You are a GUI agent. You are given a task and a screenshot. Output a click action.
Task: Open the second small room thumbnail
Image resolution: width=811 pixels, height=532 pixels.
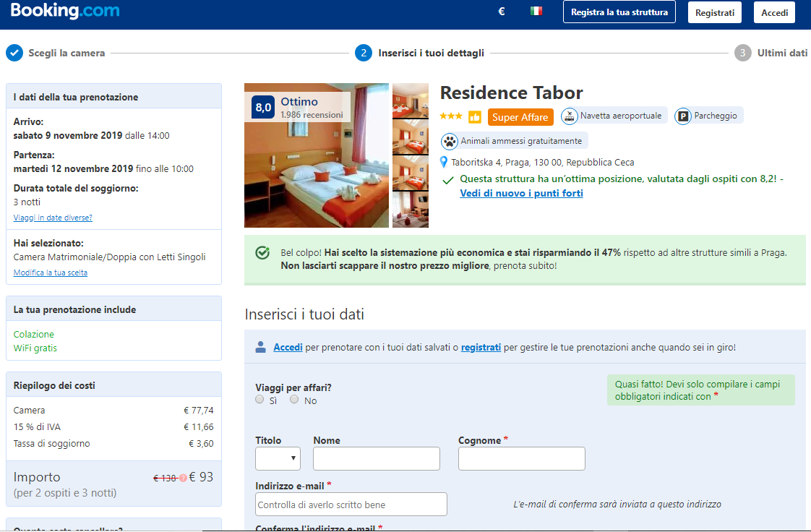click(x=411, y=137)
